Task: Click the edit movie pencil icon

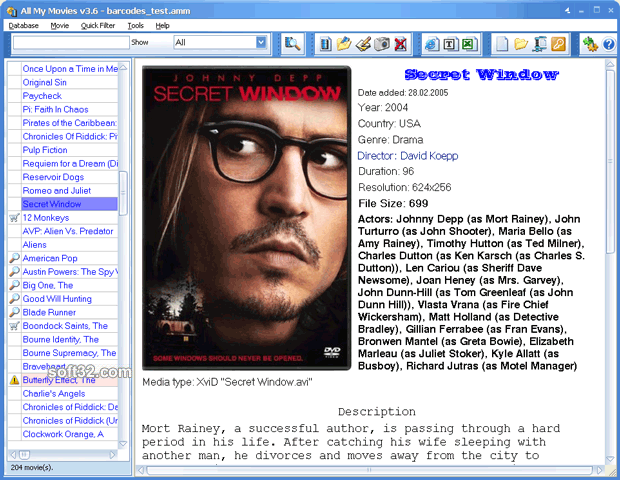Action: (363, 43)
